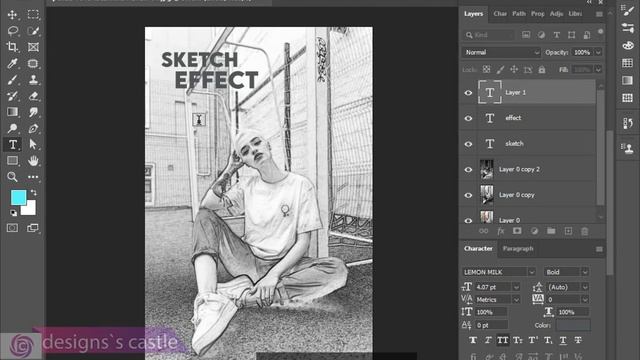The width and height of the screenshot is (640, 360).
Task: Switch to the Character tab
Action: 478,249
